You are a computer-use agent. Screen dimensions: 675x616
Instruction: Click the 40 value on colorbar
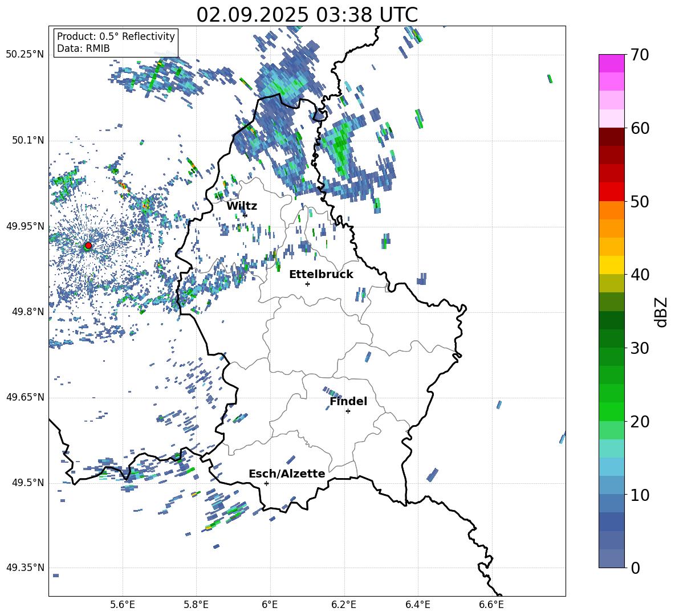click(640, 275)
